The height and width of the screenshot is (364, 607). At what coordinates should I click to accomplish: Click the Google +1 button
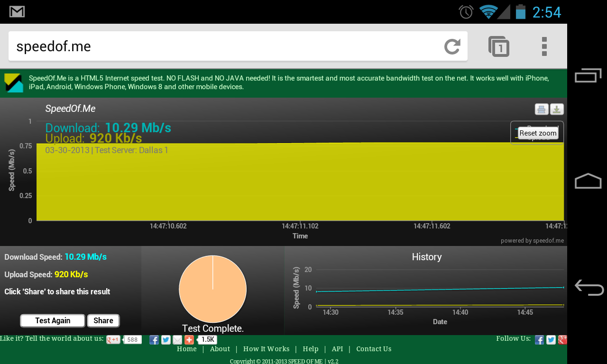click(x=113, y=340)
